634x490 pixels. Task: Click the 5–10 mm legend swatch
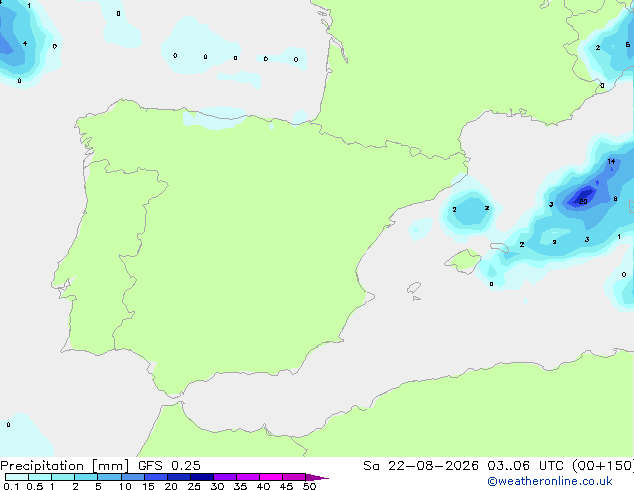point(109,477)
